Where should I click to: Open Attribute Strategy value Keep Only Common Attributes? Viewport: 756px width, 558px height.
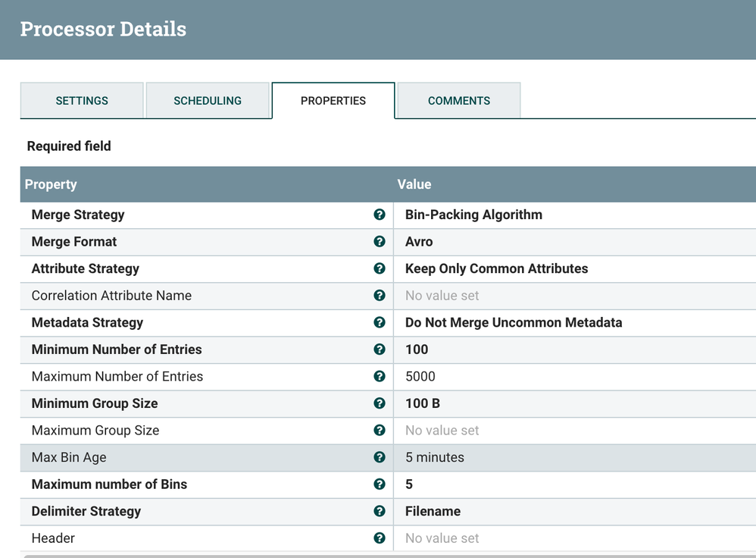click(496, 269)
